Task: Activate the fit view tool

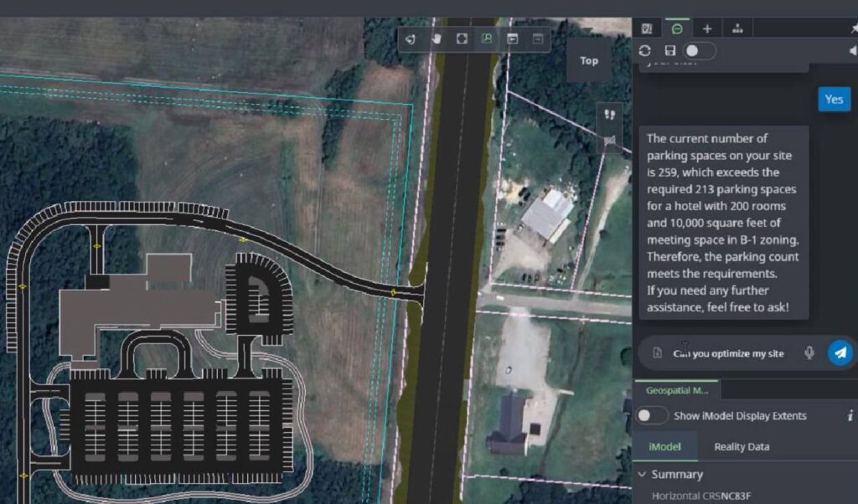Action: pos(462,39)
